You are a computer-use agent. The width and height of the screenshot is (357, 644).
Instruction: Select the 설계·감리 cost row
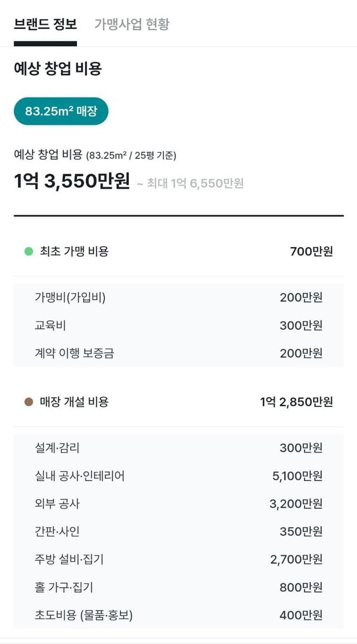pos(178,448)
